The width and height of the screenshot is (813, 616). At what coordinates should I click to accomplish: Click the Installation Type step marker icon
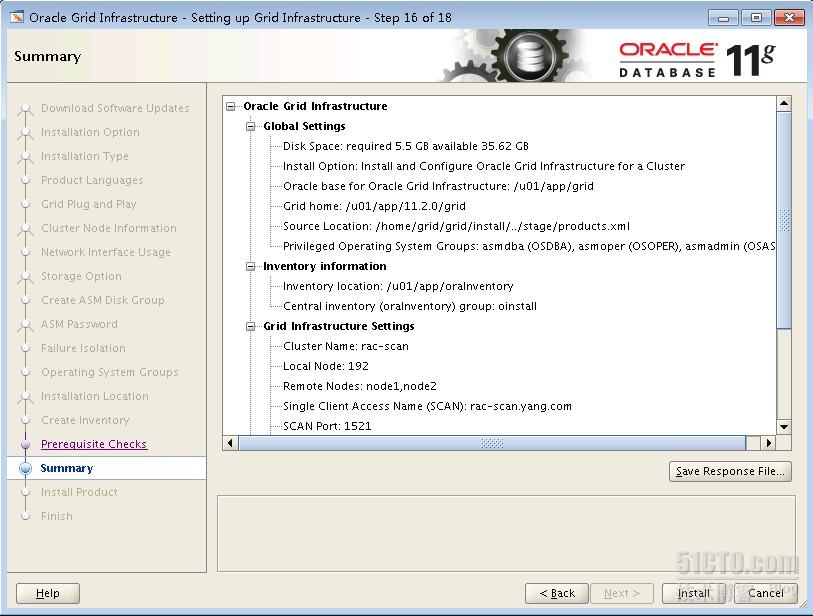click(25, 157)
